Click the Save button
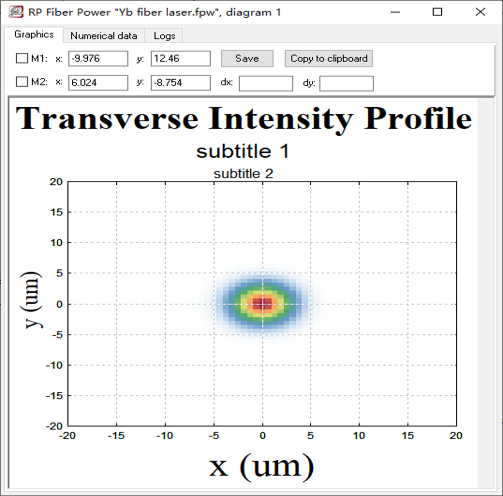Screen dimensions: 503x496 point(247,59)
